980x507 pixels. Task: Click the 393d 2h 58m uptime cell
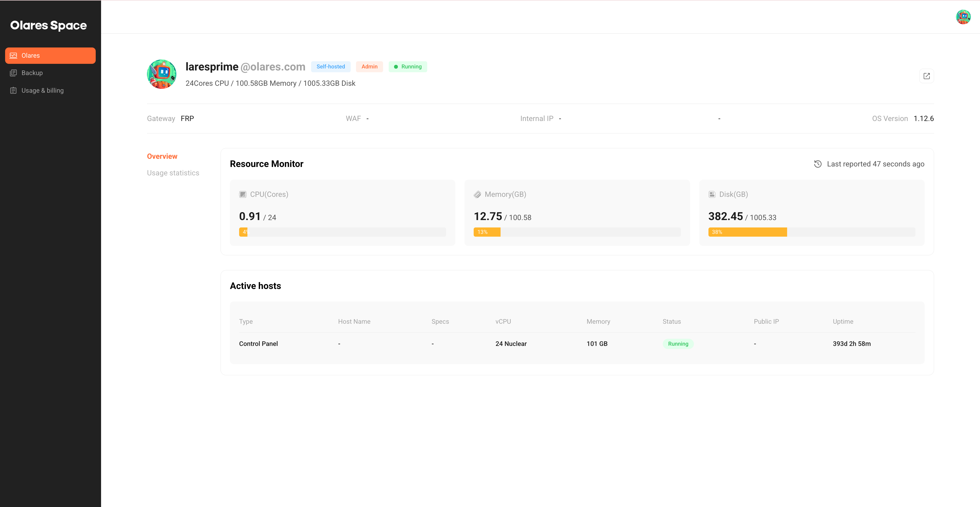[x=851, y=344]
